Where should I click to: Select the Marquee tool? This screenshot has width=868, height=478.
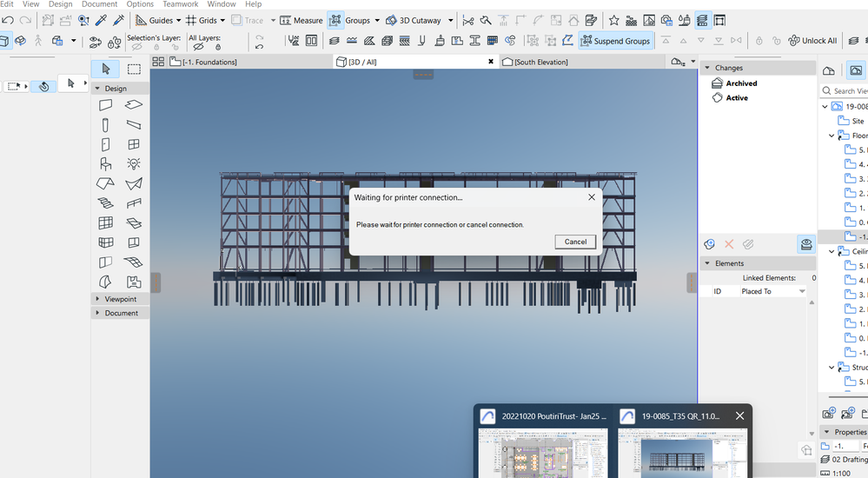[x=134, y=69]
